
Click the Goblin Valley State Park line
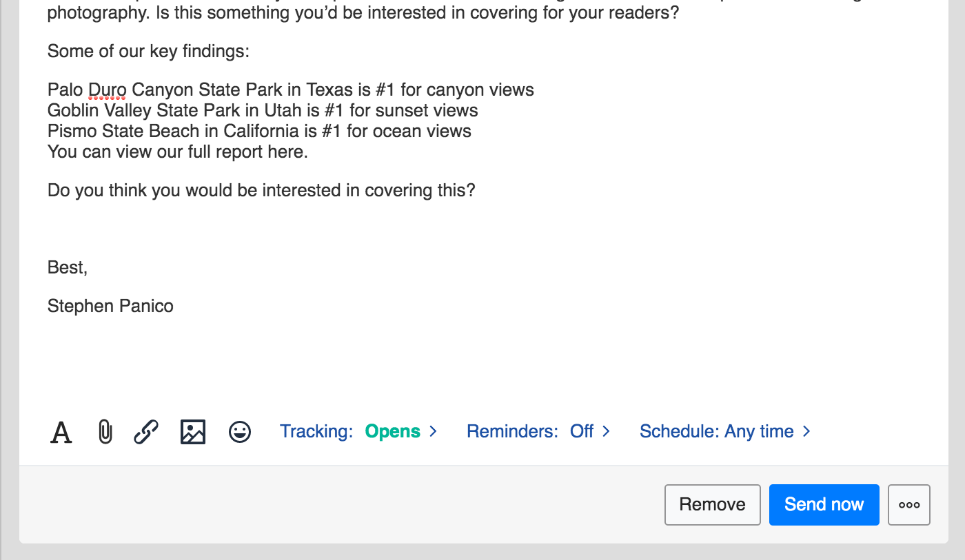(263, 111)
